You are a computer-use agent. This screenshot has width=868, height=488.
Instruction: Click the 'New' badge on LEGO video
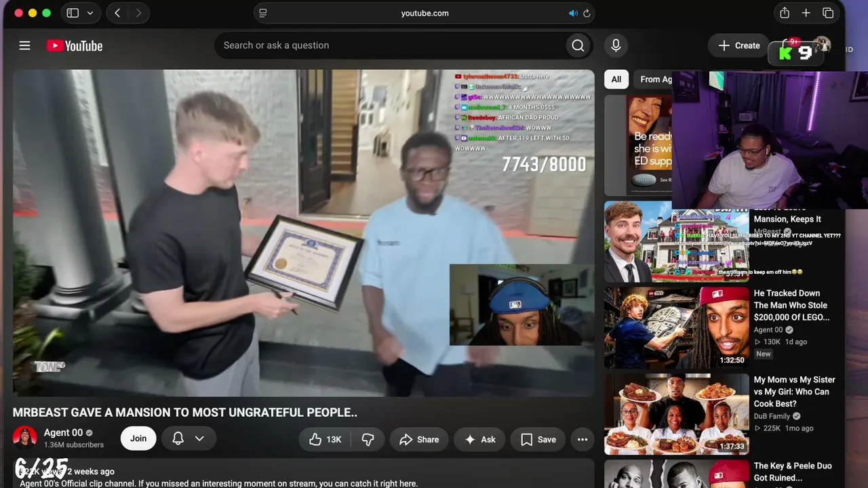tap(764, 354)
